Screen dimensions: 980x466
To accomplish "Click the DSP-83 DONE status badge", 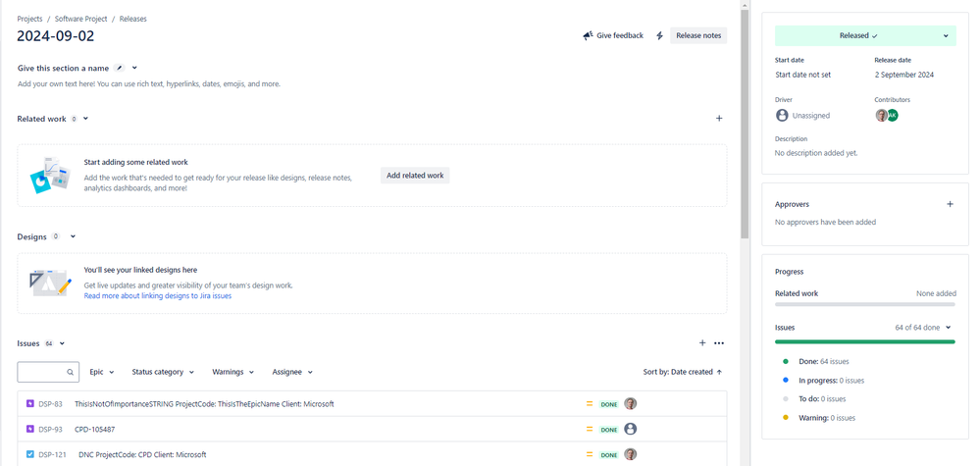I will 609,404.
